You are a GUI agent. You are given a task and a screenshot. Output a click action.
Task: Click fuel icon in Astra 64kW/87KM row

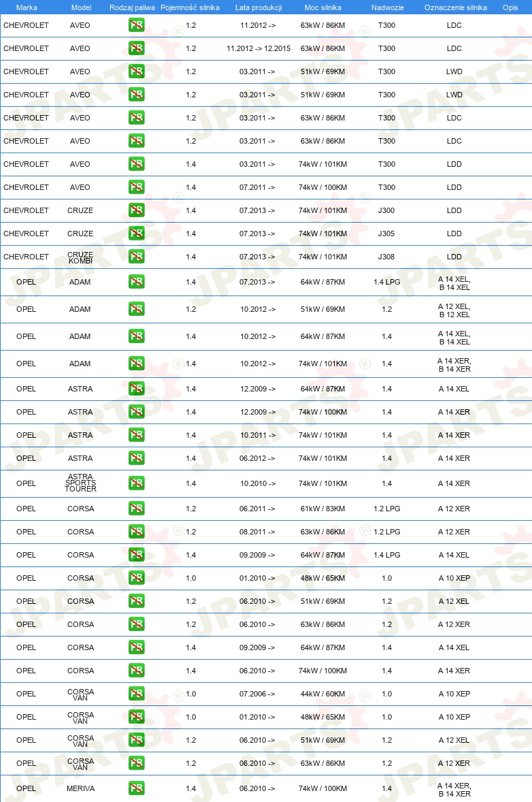click(137, 389)
